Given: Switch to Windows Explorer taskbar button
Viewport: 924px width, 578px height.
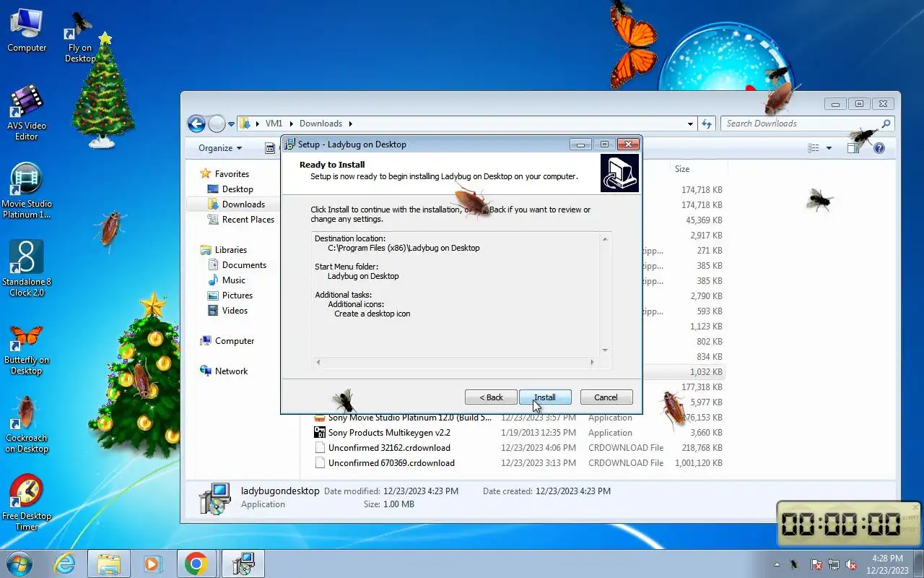Looking at the screenshot, I should pyautogui.click(x=108, y=564).
